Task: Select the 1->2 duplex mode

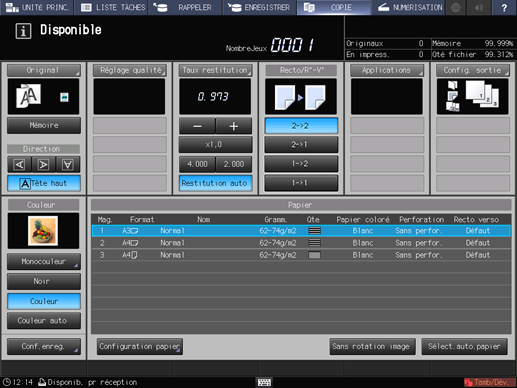Action: (301, 164)
